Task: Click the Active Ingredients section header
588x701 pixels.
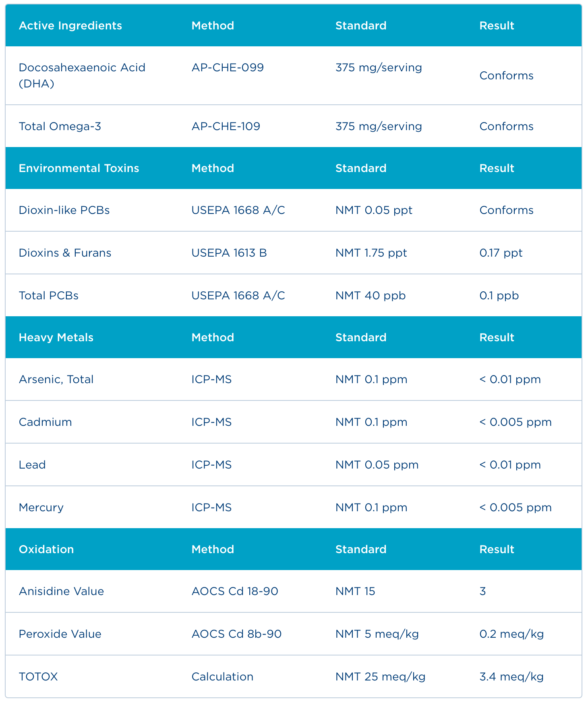Action: tap(70, 26)
